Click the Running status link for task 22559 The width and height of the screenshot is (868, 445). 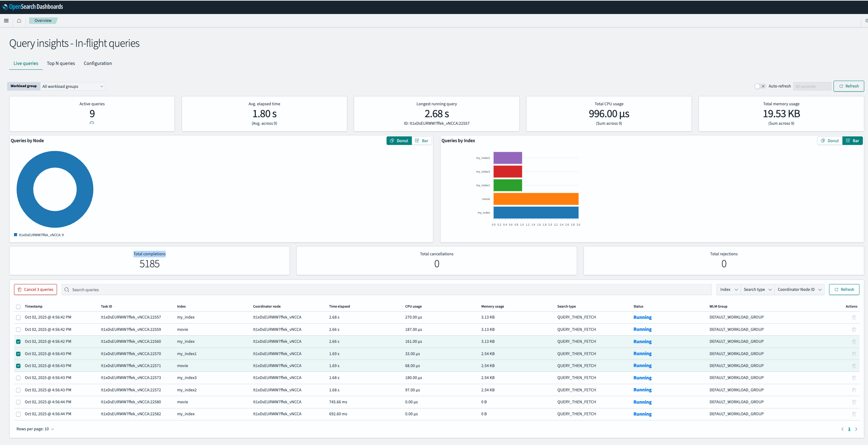(x=642, y=329)
